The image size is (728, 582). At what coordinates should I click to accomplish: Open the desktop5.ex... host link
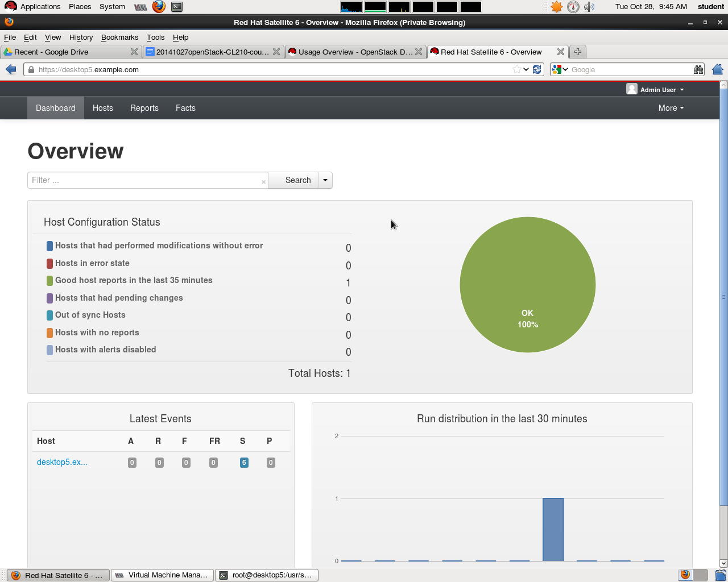[x=62, y=462]
